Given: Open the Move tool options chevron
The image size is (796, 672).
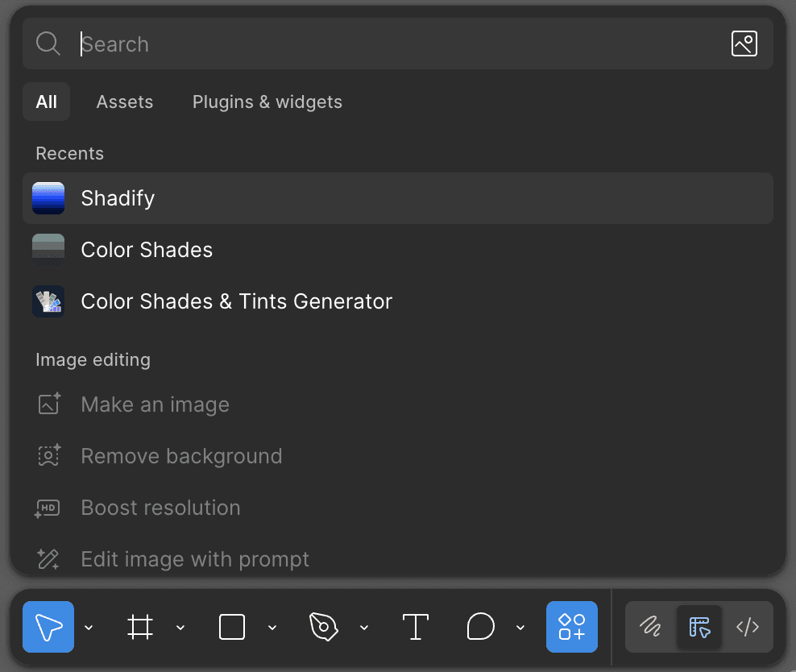Looking at the screenshot, I should pos(89,628).
